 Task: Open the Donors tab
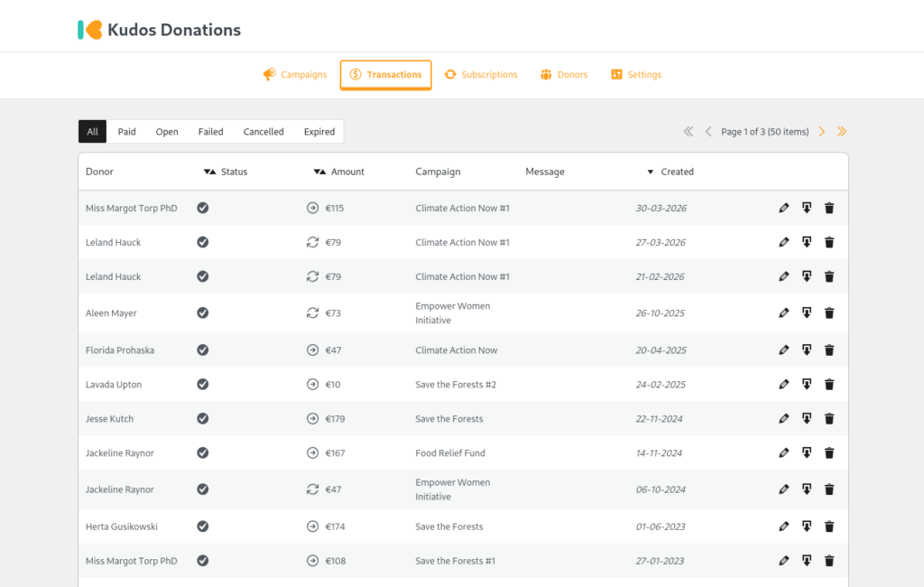564,75
